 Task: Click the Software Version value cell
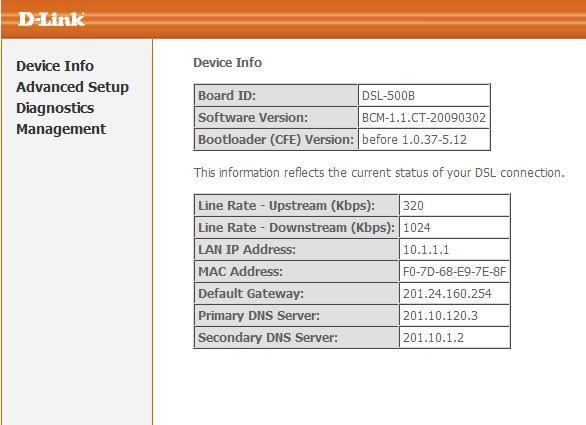(424, 117)
